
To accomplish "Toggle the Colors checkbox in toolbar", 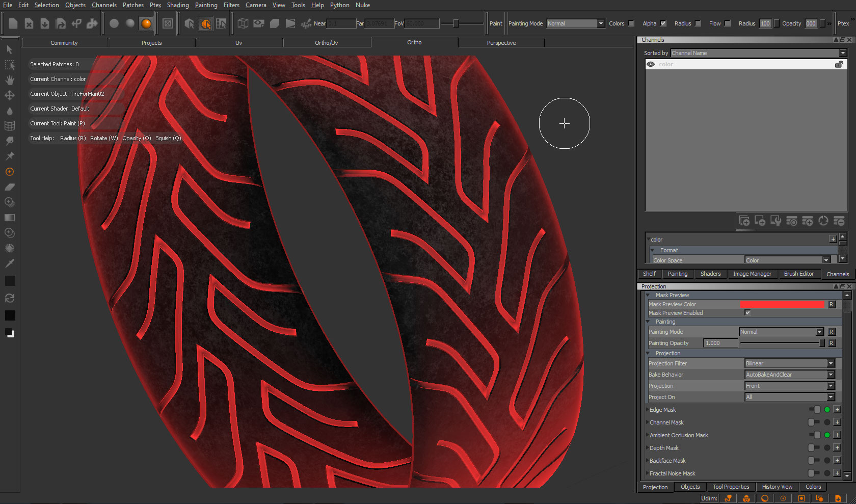I will click(631, 23).
